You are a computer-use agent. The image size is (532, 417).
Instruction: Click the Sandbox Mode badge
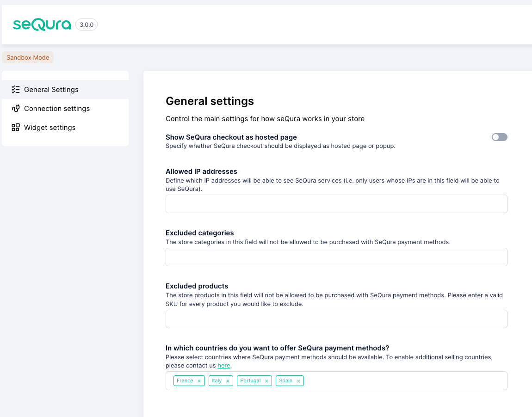coord(28,57)
